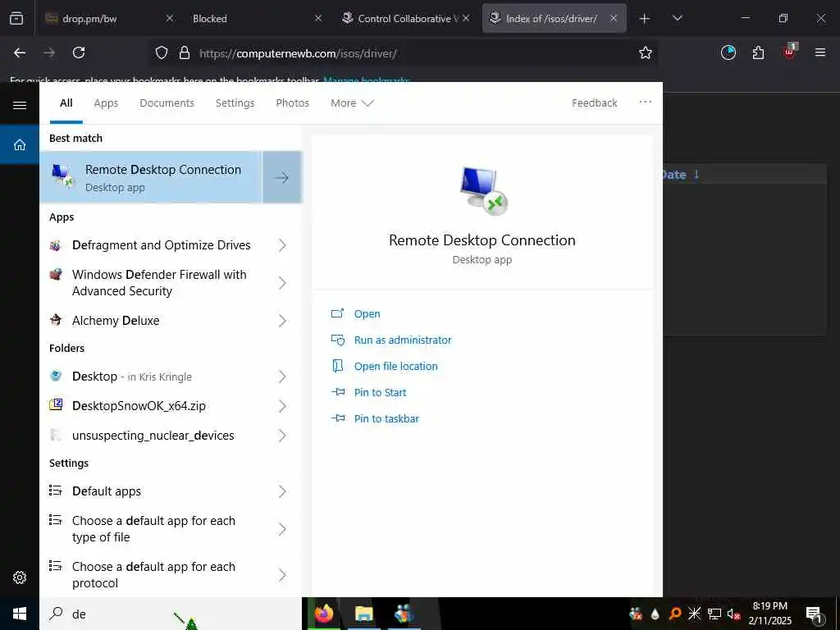Open Defragment and Optimize Drives app
The height and width of the screenshot is (630, 840).
162,245
